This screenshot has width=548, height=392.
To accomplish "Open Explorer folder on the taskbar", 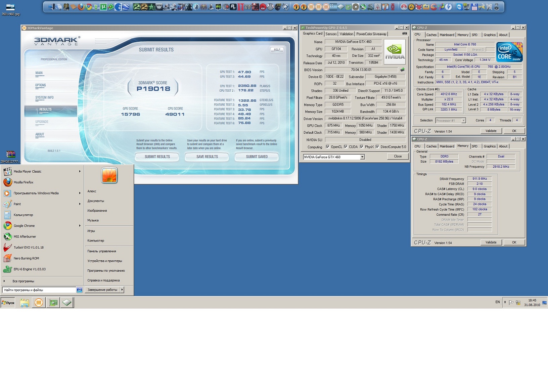I will (25, 303).
